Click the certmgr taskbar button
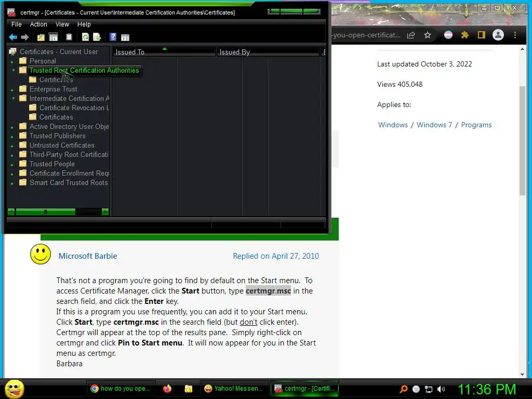The height and width of the screenshot is (399, 532). 304,389
